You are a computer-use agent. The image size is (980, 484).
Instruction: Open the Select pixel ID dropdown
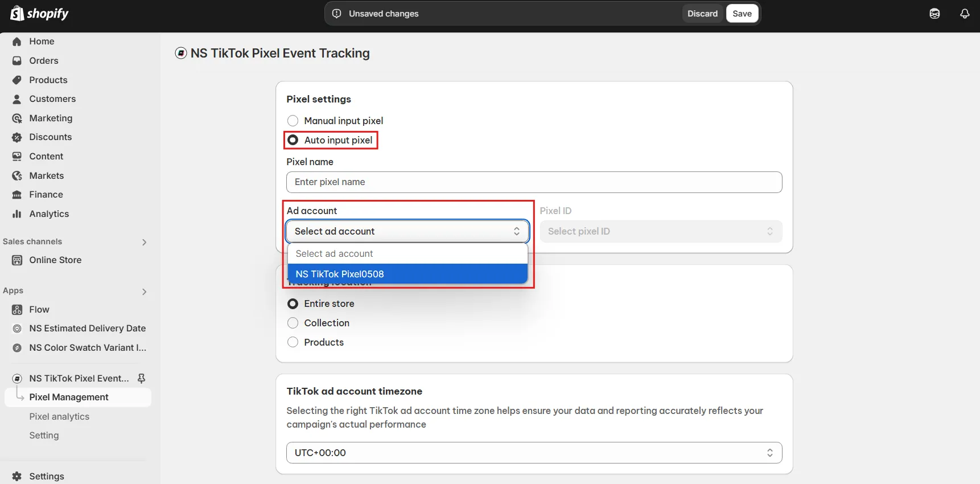pyautogui.click(x=661, y=231)
